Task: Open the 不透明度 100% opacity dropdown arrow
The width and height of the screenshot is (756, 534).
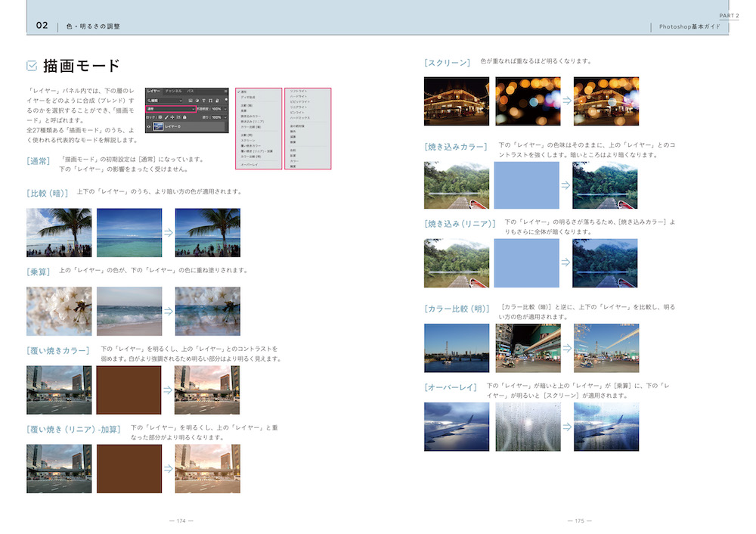Action: [225, 109]
